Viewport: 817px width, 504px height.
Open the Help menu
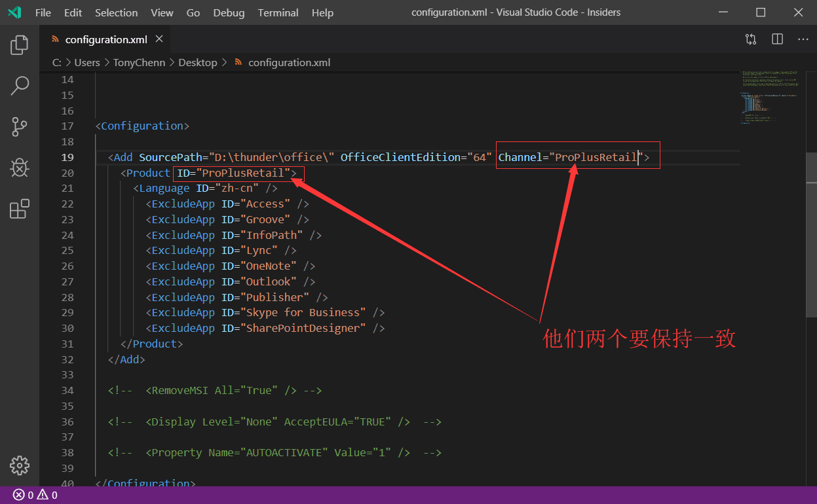click(x=322, y=12)
